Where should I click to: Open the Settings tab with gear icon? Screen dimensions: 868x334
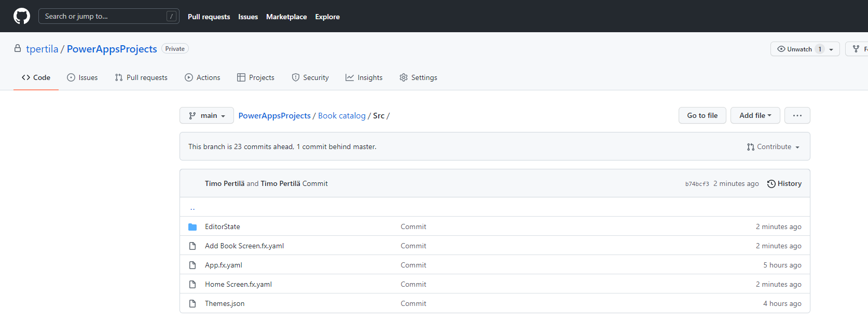tap(418, 77)
